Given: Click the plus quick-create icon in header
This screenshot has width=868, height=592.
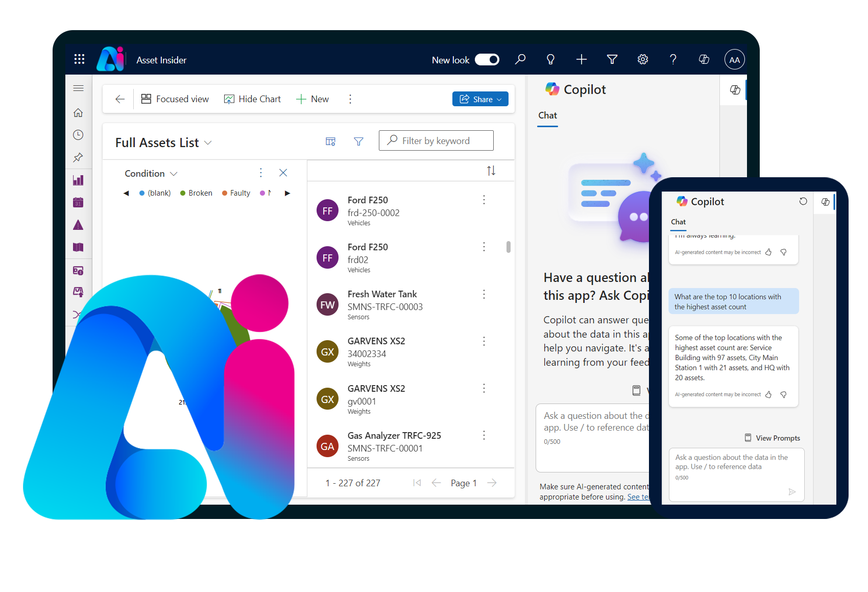Looking at the screenshot, I should [x=582, y=59].
